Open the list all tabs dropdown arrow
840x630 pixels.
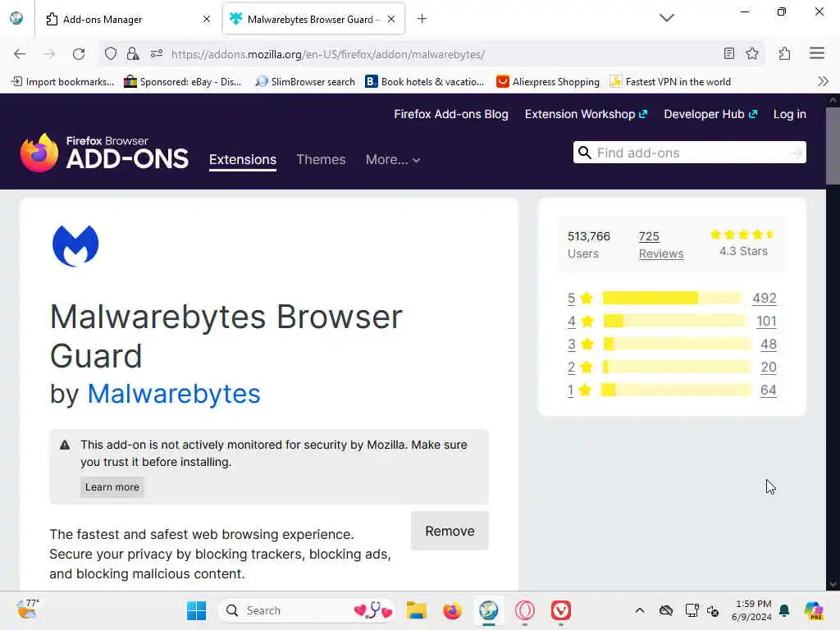point(666,18)
